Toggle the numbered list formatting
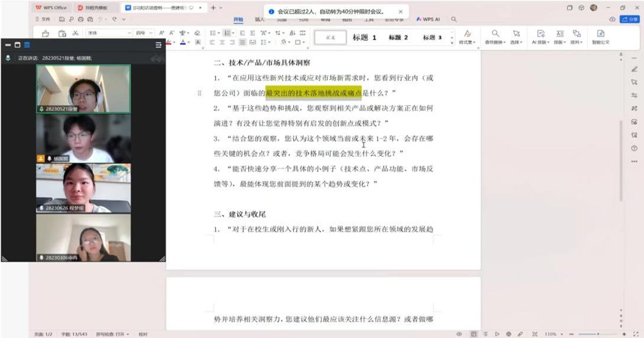 pos(228,33)
